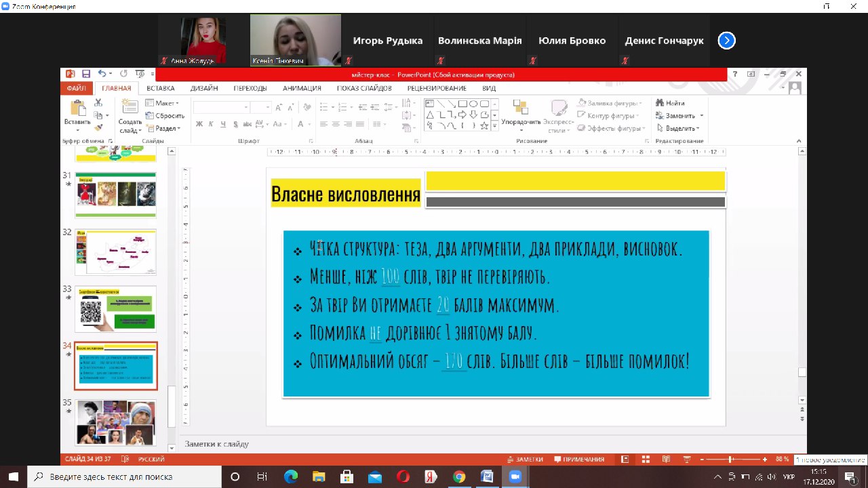
Task: Click the Undo arrow icon
Action: click(102, 74)
